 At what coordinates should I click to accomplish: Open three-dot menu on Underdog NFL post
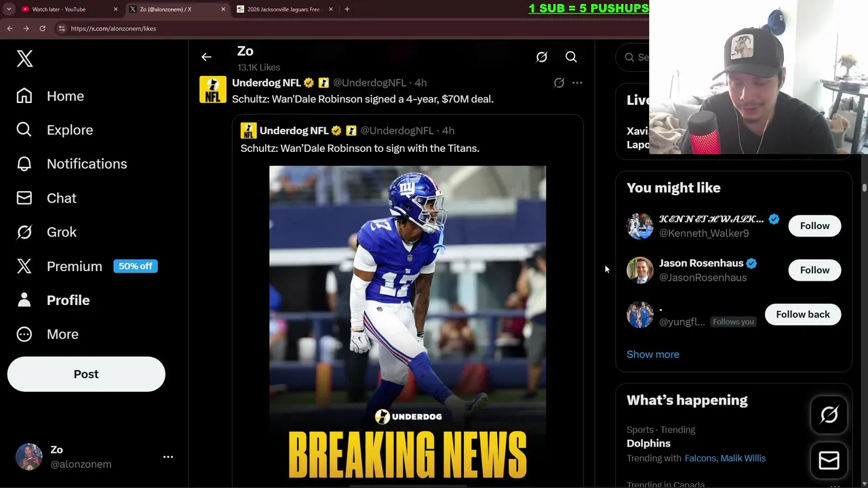577,83
